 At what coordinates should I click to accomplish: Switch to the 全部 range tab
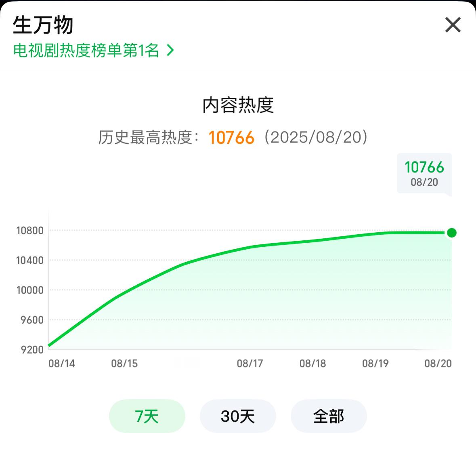329,416
